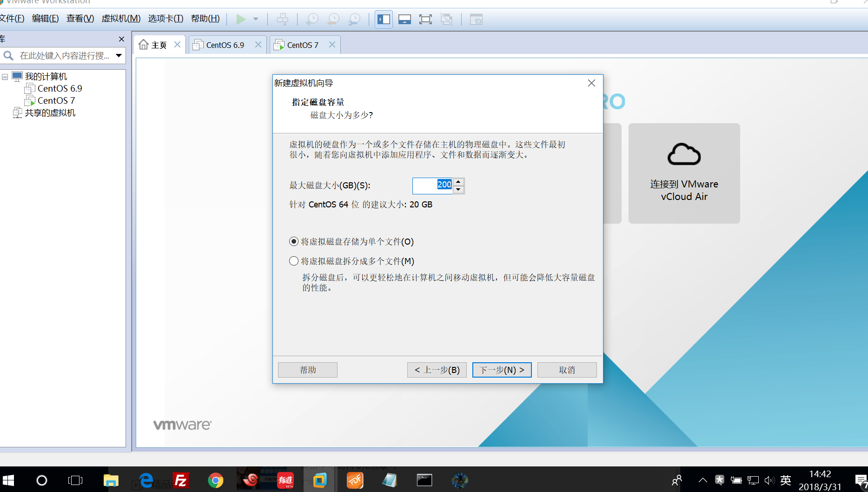Open the 文件(F) menu
This screenshot has width=868, height=492.
pyautogui.click(x=12, y=19)
